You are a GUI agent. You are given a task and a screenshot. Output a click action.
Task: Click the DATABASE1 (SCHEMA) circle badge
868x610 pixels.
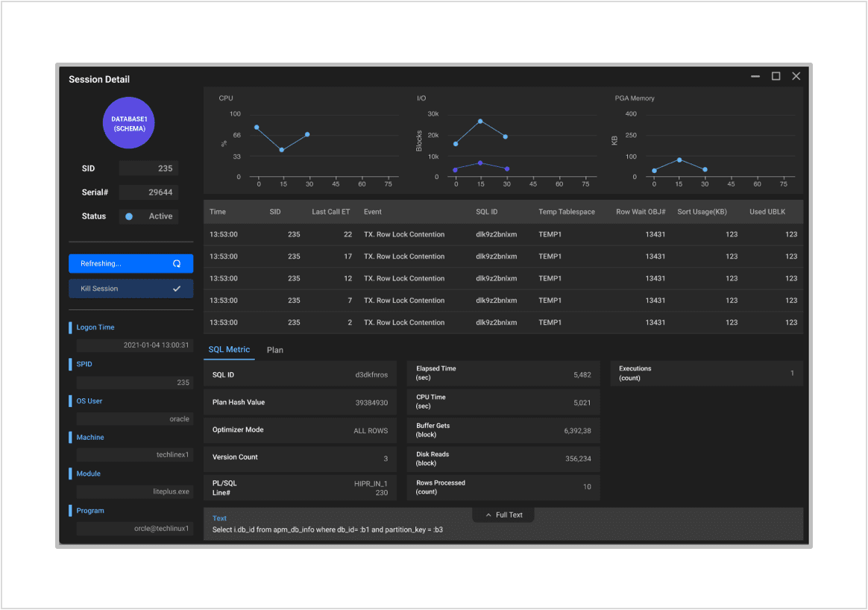point(128,123)
